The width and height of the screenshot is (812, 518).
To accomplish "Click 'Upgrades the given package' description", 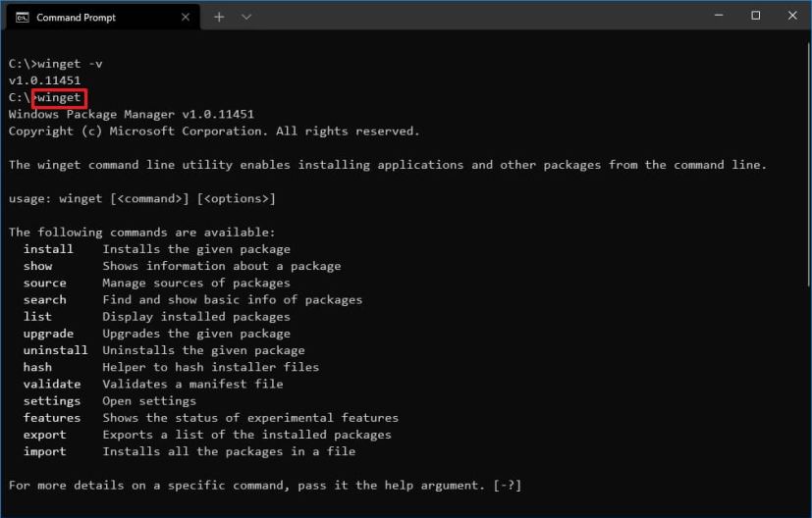I will tap(196, 334).
